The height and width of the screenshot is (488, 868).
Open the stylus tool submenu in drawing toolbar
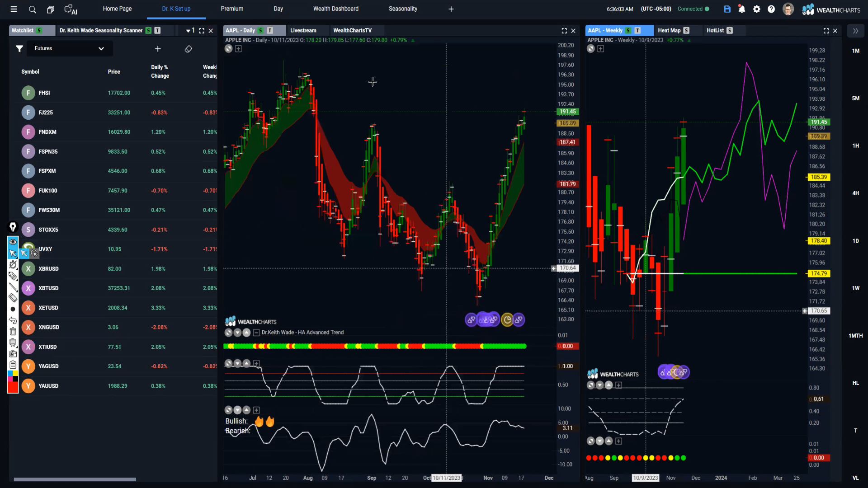pos(13,264)
